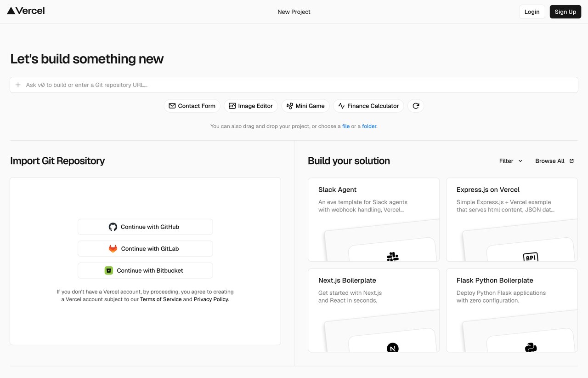Viewport: 588px width, 378px height.
Task: Choose the Finance Calculator suggestion
Action: point(368,106)
